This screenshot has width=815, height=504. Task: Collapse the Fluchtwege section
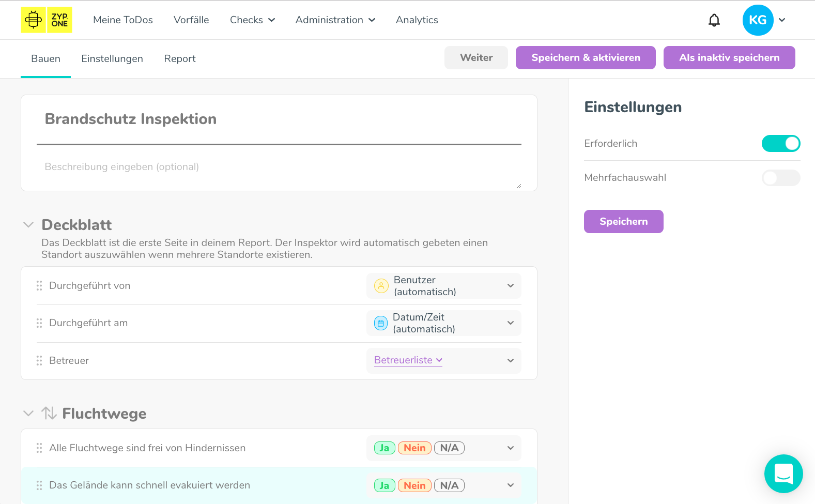click(x=28, y=414)
